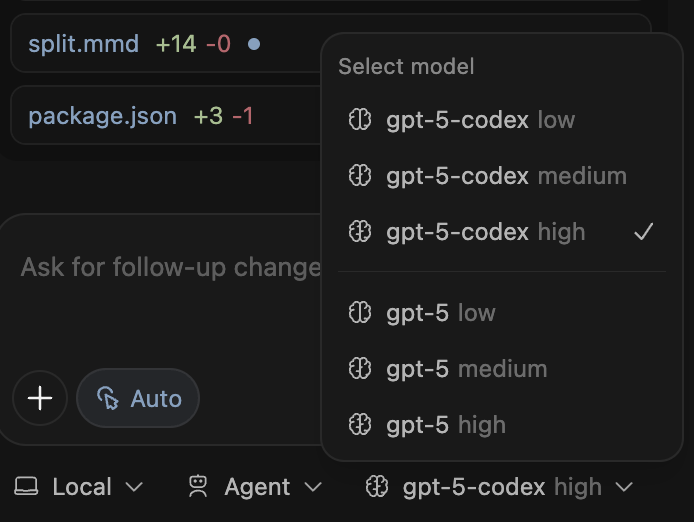Click the checkmark on gpt-5-codex high

pyautogui.click(x=644, y=232)
